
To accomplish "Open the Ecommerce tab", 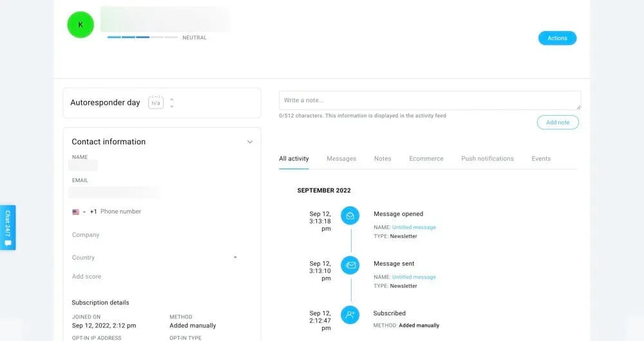I will click(x=426, y=158).
